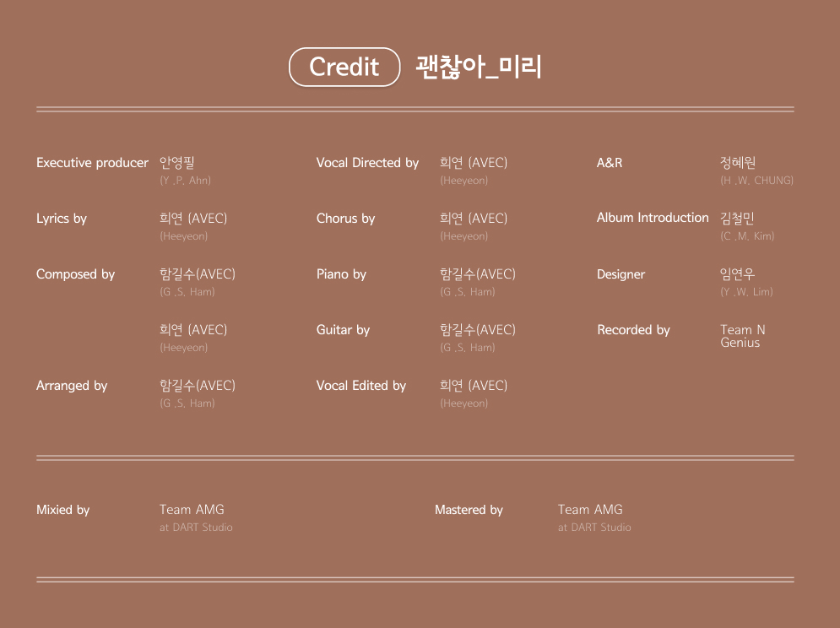The width and height of the screenshot is (840, 628).
Task: Click the designer name 임연우
Action: pyautogui.click(x=737, y=274)
